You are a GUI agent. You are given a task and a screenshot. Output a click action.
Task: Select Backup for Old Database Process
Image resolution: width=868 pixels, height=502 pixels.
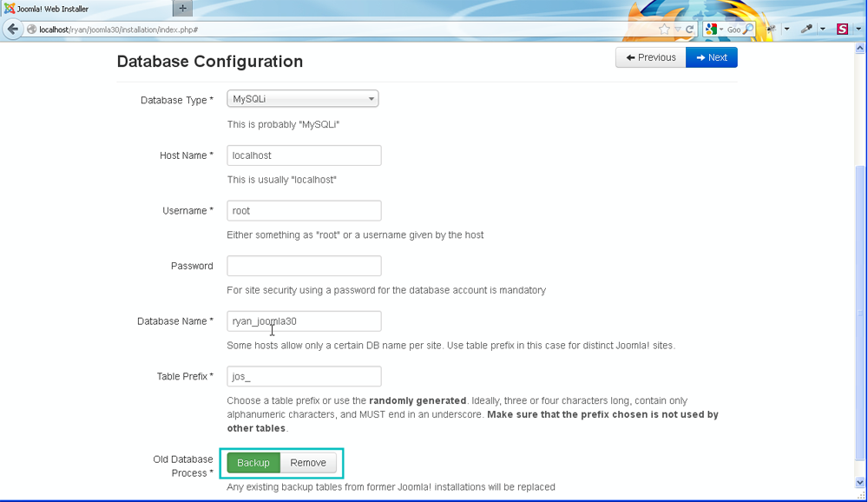[253, 463]
